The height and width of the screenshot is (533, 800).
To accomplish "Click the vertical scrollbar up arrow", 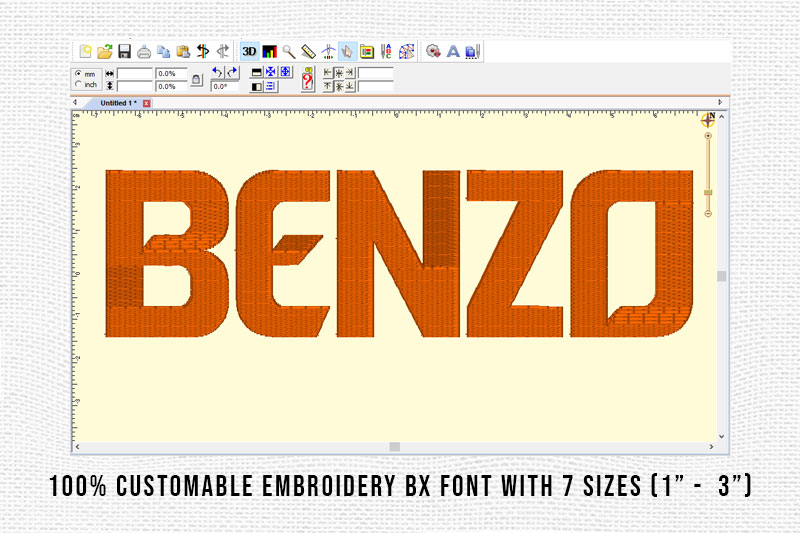I will click(721, 117).
